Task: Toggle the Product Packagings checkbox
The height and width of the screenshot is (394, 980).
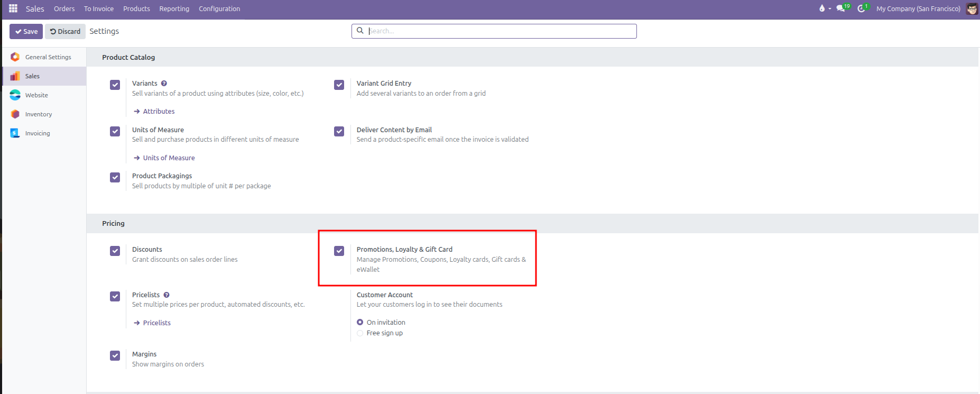Action: pos(115,177)
